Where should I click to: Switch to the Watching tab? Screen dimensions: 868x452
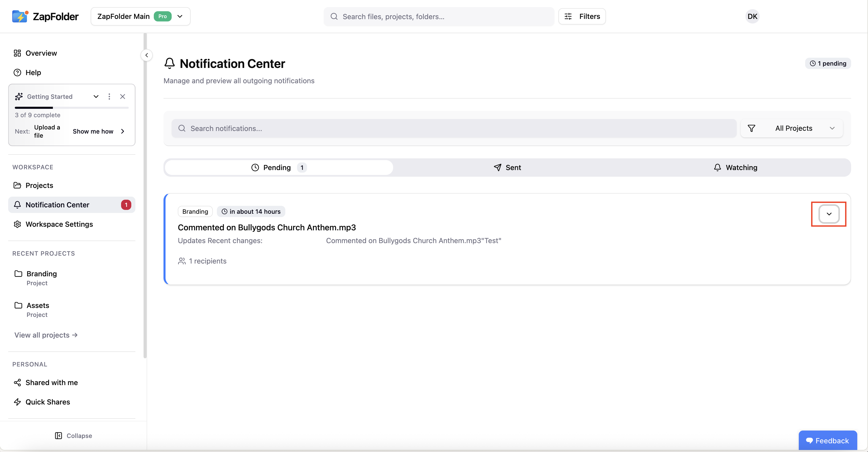pos(736,168)
